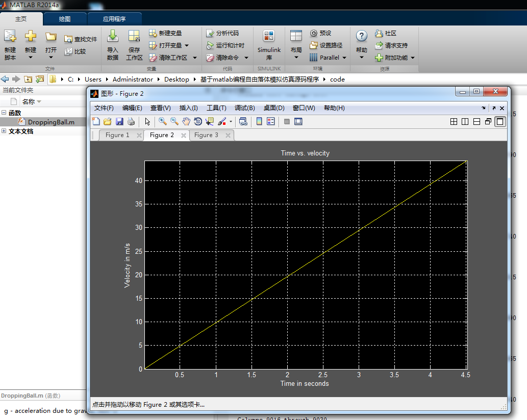Viewport: 527px width, 420px height.
Task: Open the 文件(F) menu in Figure window
Action: pos(104,108)
